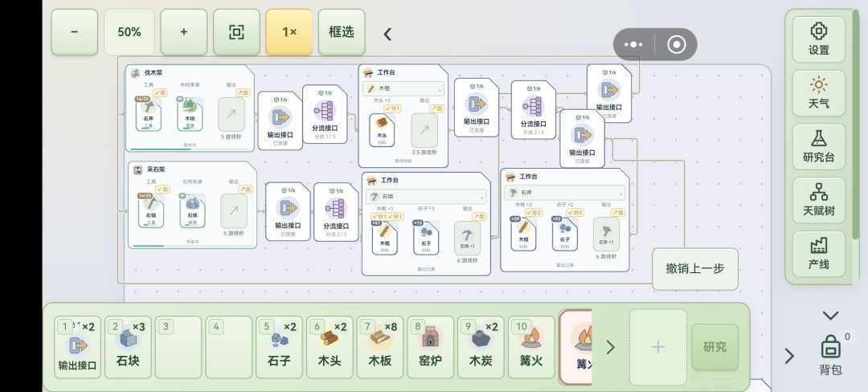Screen dimensions: 868x392
Task: Click the record circle in floating pill
Action: [x=677, y=44]
